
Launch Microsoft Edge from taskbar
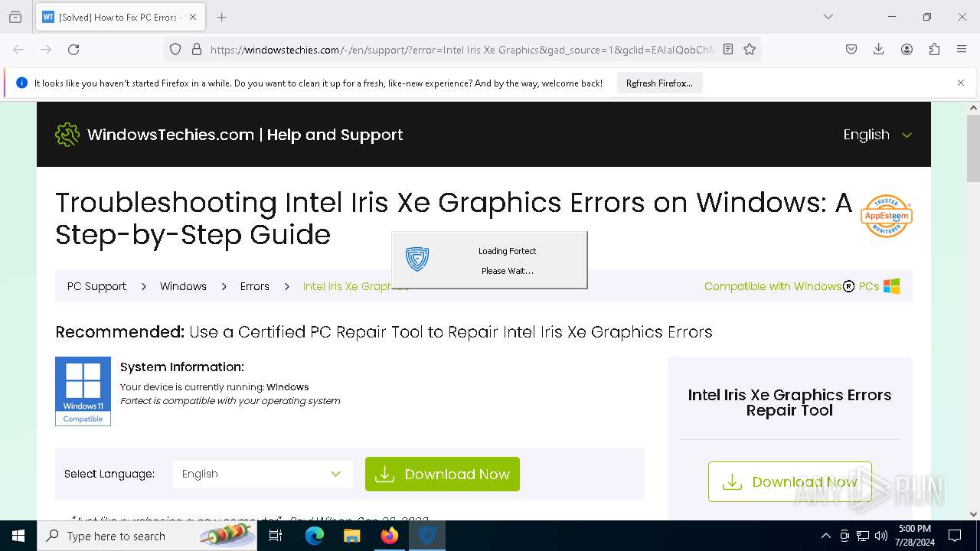tap(314, 536)
